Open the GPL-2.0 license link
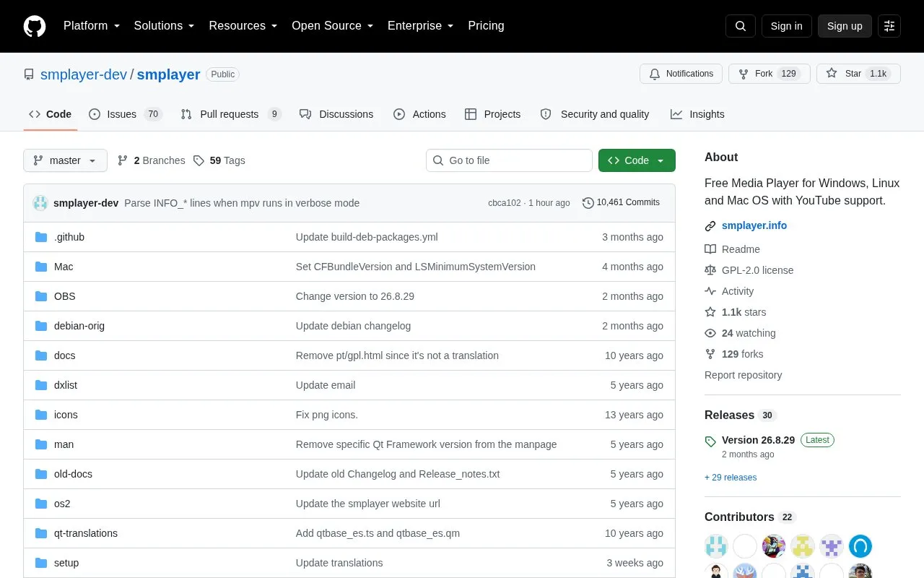The width and height of the screenshot is (924, 578). click(x=749, y=270)
